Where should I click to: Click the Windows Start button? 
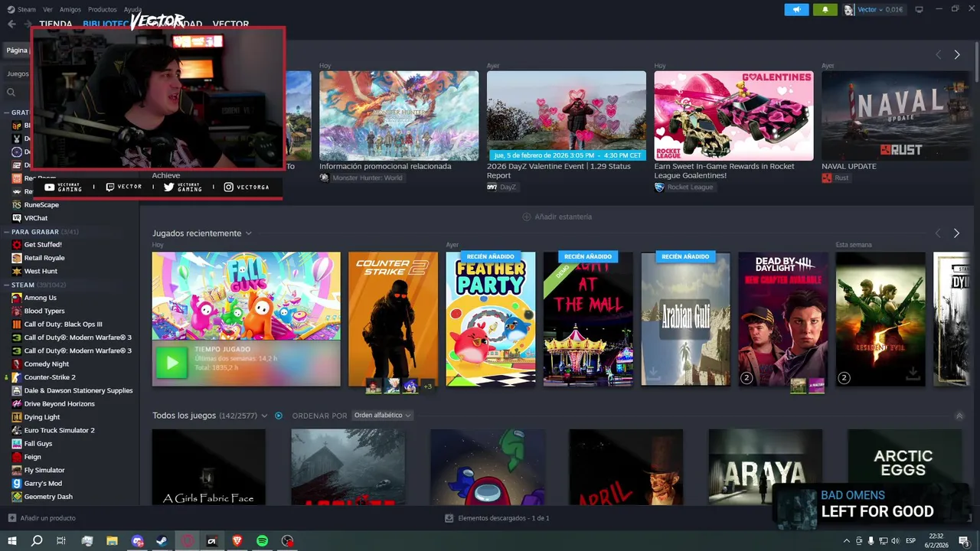pyautogui.click(x=11, y=541)
